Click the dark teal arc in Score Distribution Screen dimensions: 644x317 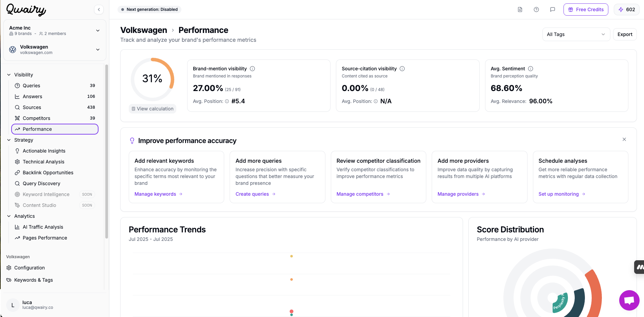pos(580,301)
